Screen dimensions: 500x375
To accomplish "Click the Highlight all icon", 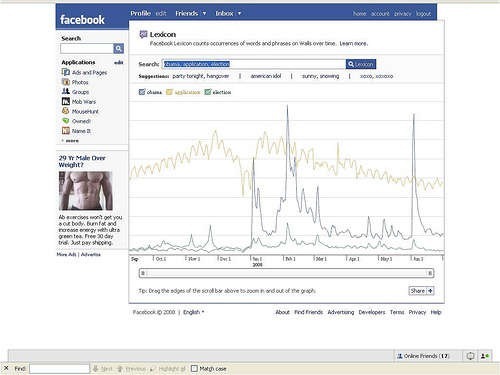I will click(153, 369).
